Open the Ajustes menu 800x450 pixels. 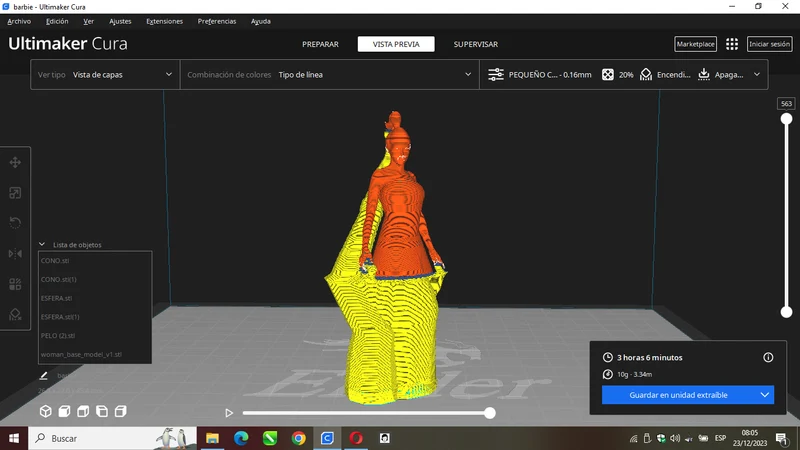pyautogui.click(x=120, y=21)
